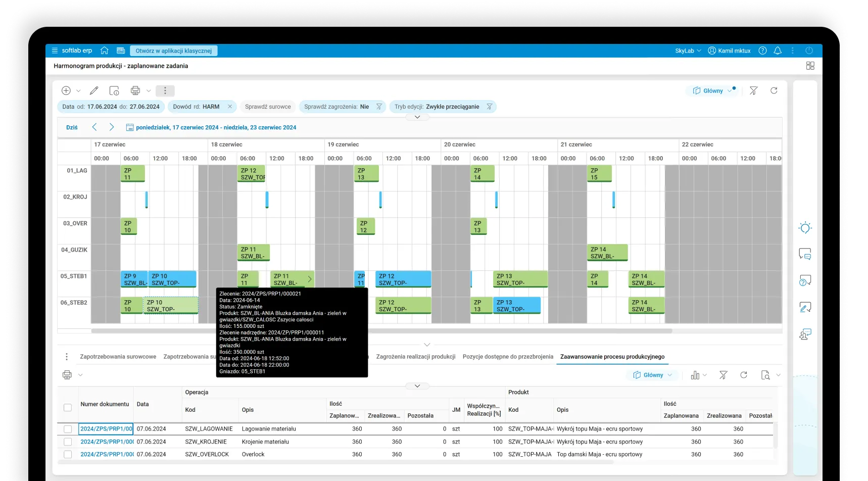Open the help question mark icon
Screen dimensions: 868x481
click(762, 51)
